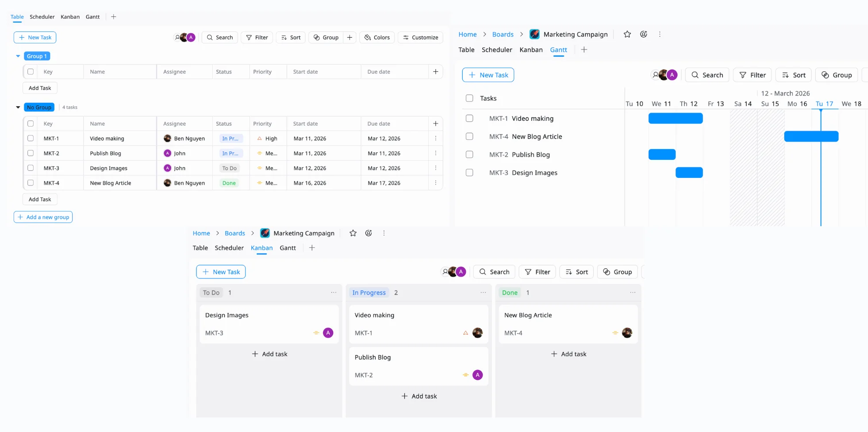The image size is (868, 432).
Task: Open Done column options menu
Action: [633, 293]
